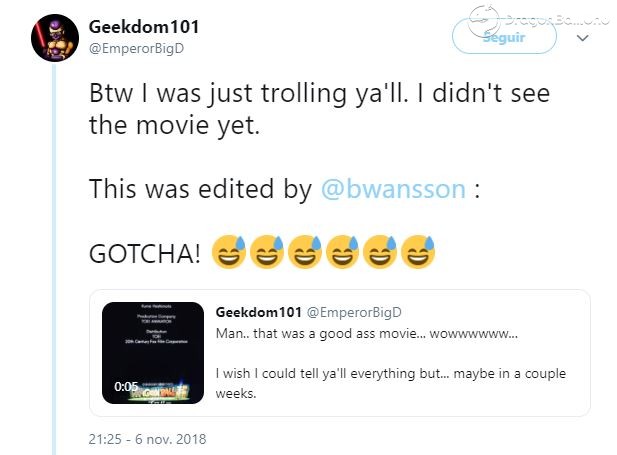Expand the tweet options chevron menu
Image resolution: width=617 pixels, height=455 pixels.
(582, 38)
